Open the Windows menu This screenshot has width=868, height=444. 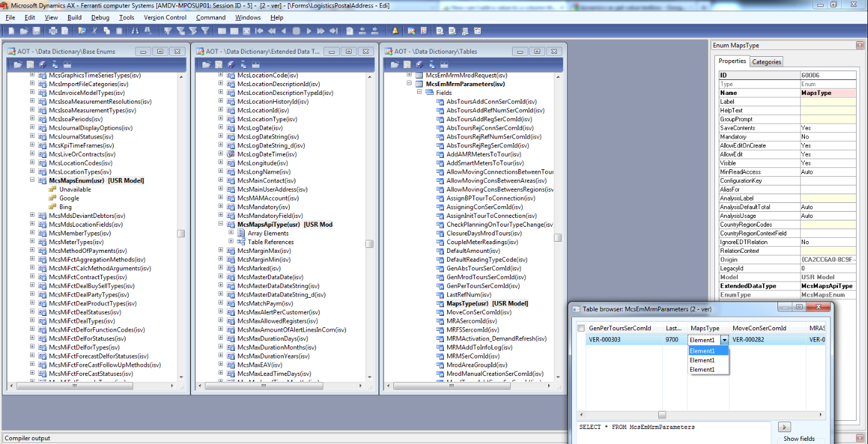(x=248, y=17)
